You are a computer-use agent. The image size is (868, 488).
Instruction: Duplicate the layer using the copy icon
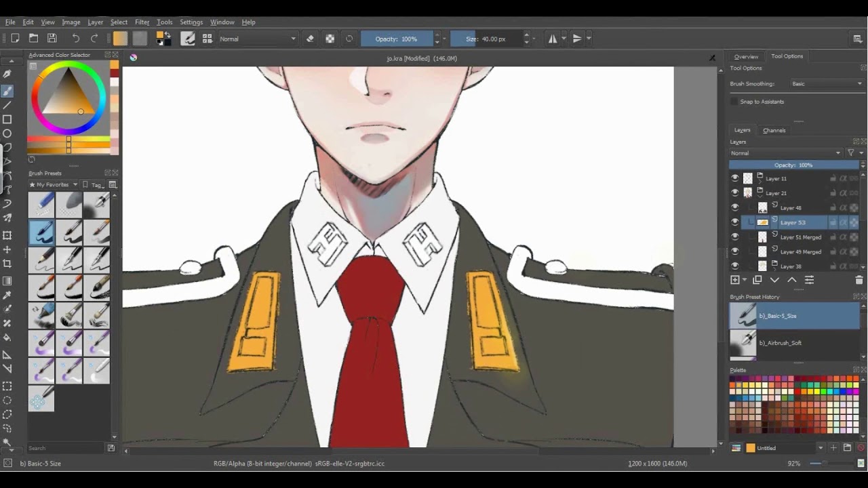757,280
